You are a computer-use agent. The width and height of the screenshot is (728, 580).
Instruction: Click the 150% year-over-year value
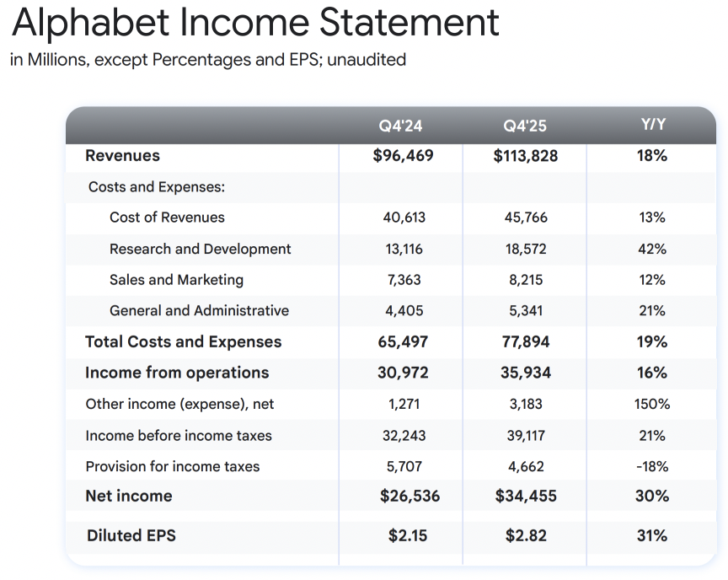(x=652, y=404)
